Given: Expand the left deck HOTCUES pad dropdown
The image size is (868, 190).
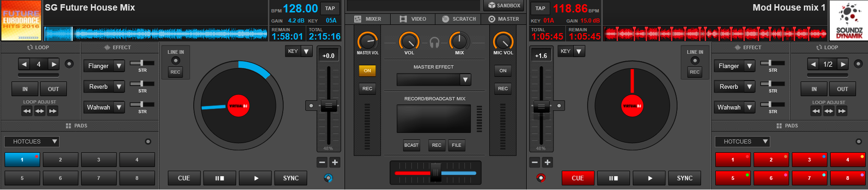Looking at the screenshot, I should point(32,142).
